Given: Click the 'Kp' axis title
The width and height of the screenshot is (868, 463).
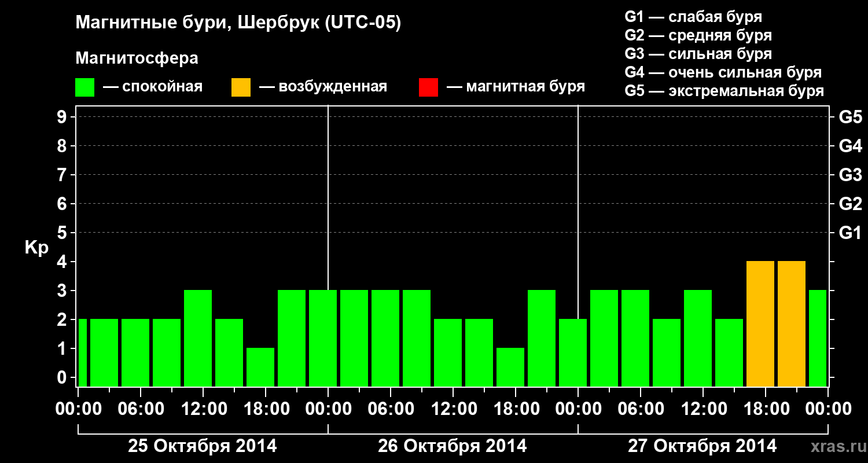Looking at the screenshot, I should (x=36, y=248).
